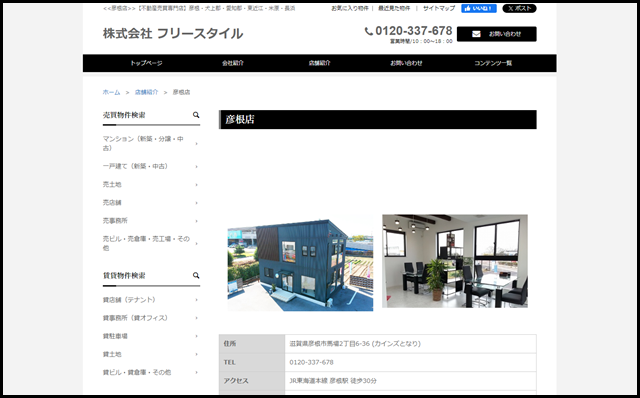Click the chevron next to 貸事務所（貸オフィス）
The width and height of the screenshot is (640, 398).
coord(196,318)
